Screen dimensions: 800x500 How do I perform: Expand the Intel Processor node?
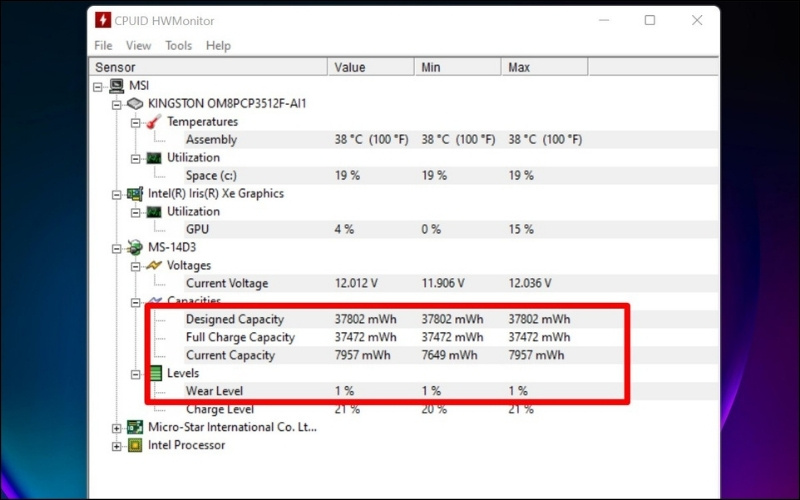point(116,446)
